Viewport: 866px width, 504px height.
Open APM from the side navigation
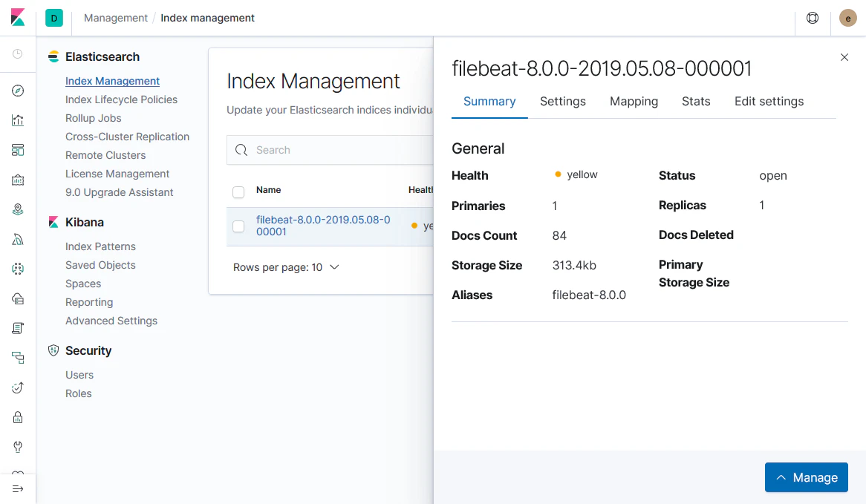tap(18, 358)
